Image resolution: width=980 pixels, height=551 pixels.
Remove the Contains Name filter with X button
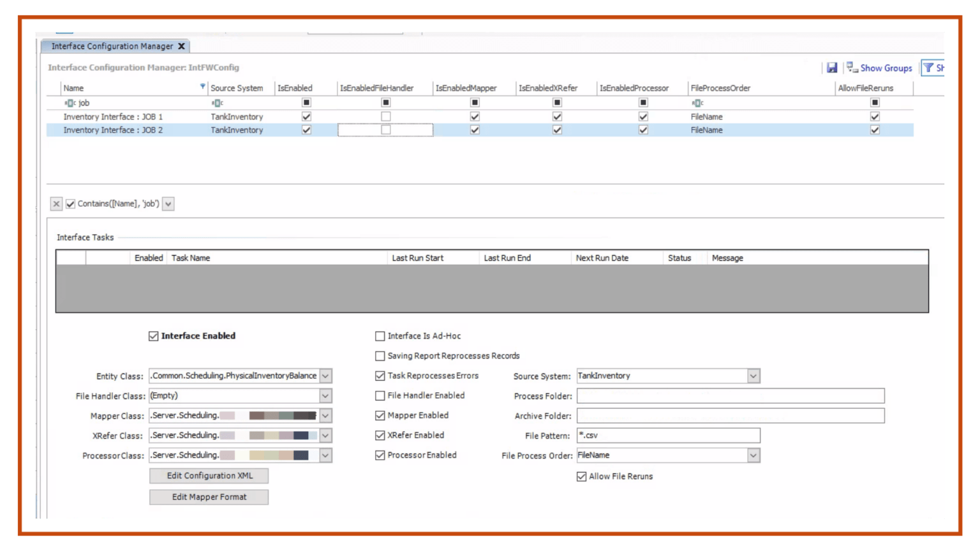click(x=56, y=204)
